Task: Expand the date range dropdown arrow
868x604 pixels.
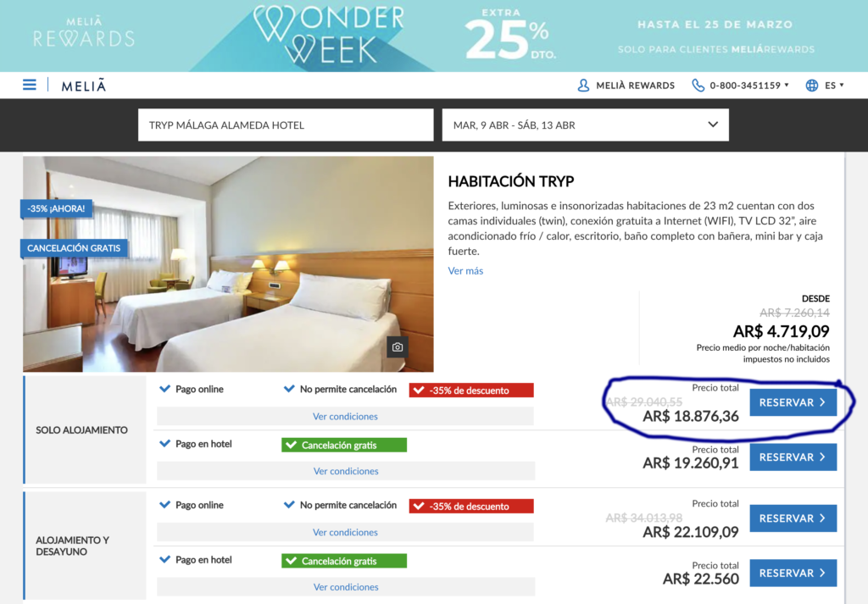Action: pyautogui.click(x=713, y=125)
